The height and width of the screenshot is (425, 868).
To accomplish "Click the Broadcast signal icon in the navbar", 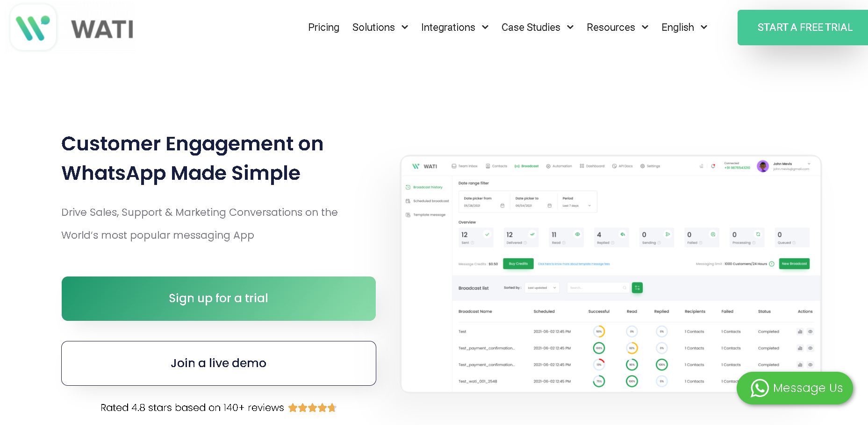I will [516, 166].
